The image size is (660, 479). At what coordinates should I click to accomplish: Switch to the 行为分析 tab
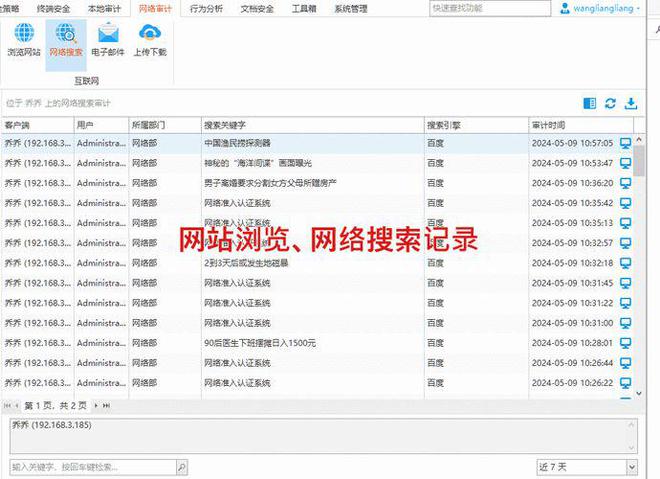[x=206, y=8]
